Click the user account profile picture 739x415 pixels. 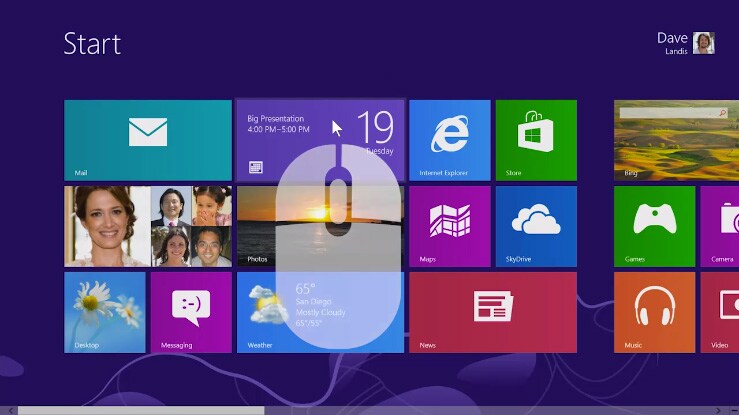click(x=704, y=43)
